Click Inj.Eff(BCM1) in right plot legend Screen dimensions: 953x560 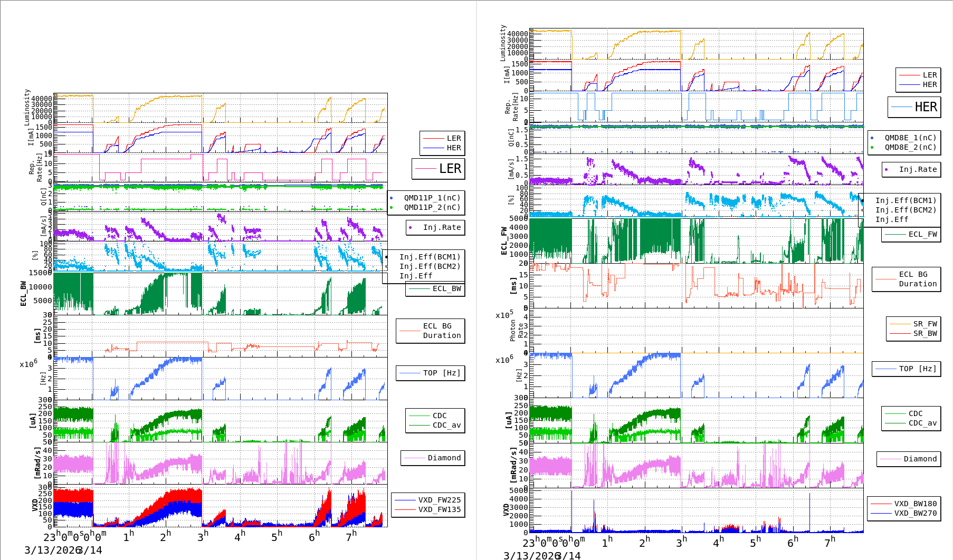click(905, 200)
